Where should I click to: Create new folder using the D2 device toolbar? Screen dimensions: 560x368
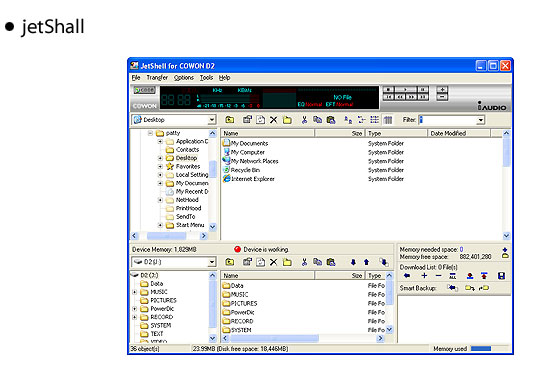(x=287, y=262)
